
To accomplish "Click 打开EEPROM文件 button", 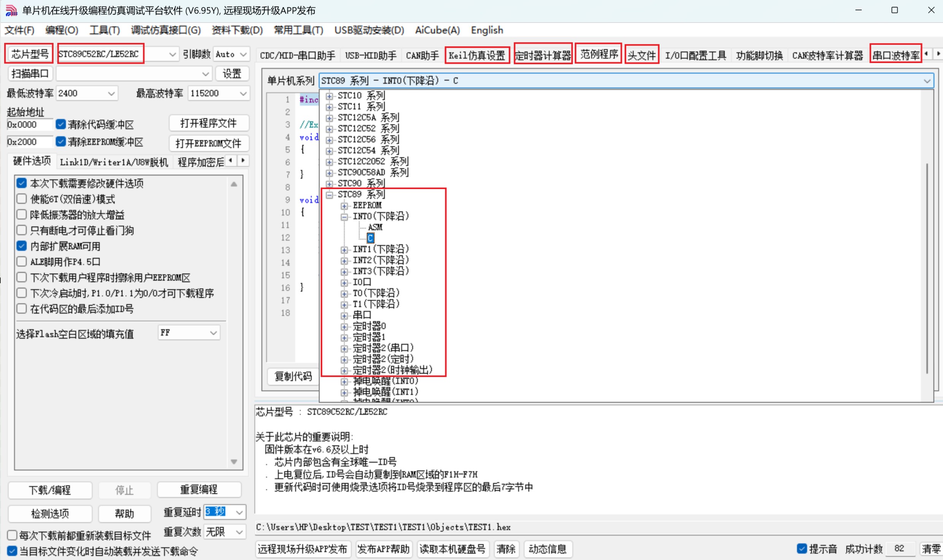I will click(x=209, y=143).
